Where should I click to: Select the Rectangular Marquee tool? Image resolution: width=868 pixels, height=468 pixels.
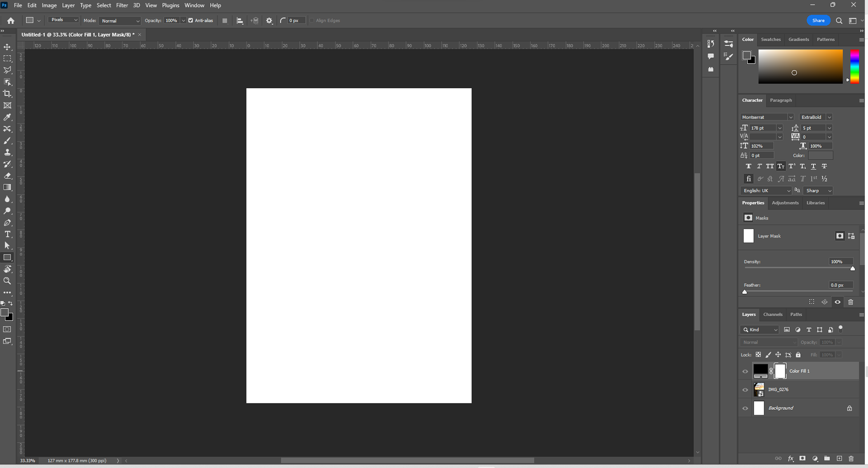(7, 59)
